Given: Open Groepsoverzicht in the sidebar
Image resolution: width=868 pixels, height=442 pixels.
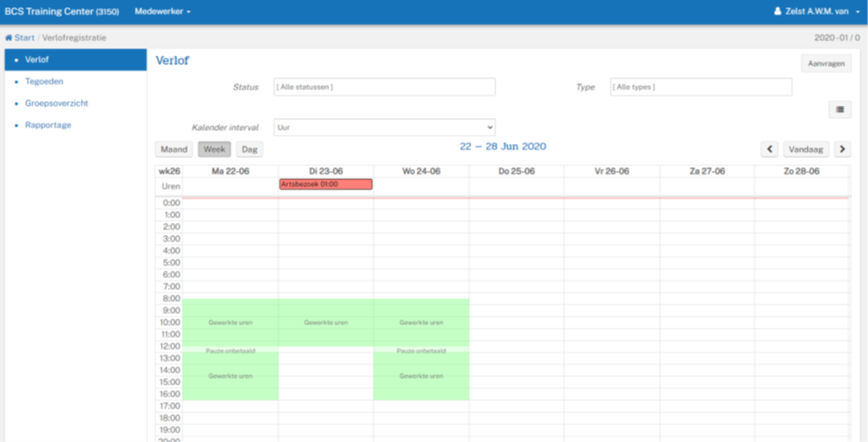Looking at the screenshot, I should pyautogui.click(x=57, y=103).
